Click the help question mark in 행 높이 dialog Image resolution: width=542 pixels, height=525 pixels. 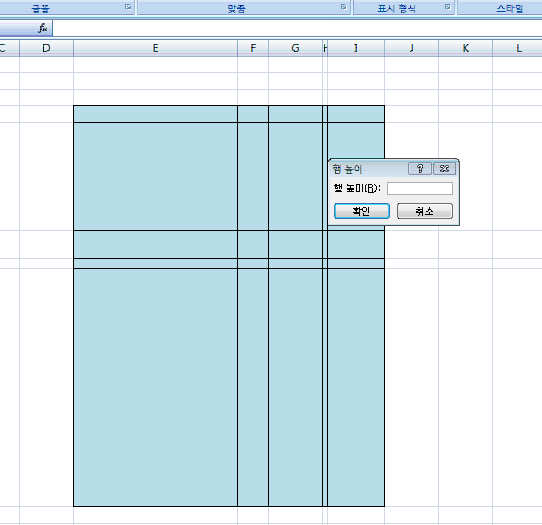[x=420, y=169]
